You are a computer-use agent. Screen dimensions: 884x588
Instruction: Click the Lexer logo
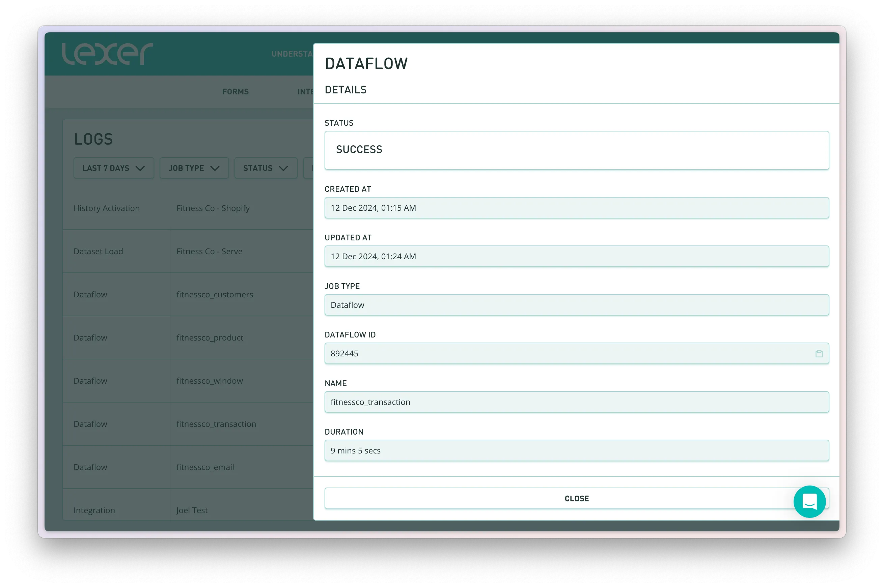[107, 54]
